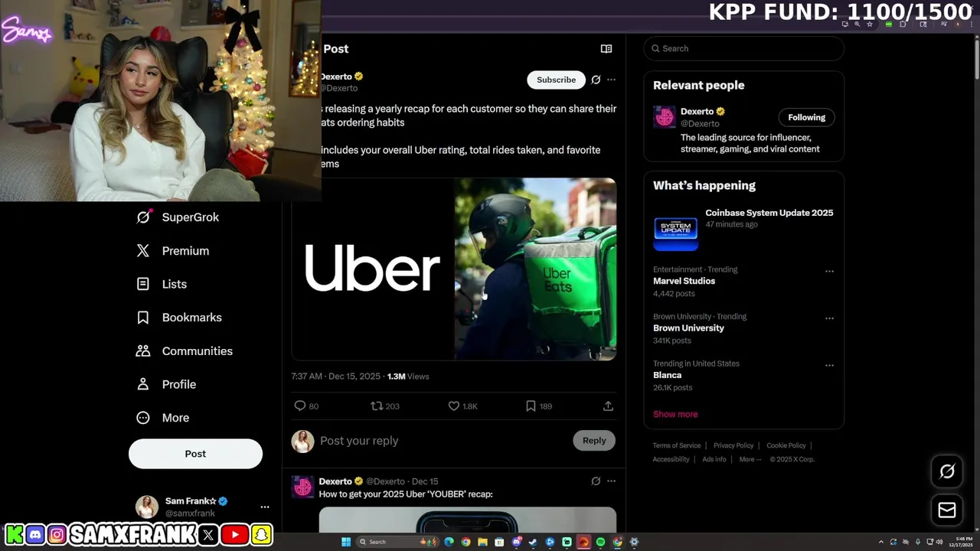
Task: Open Communities in the sidebar
Action: pos(185,351)
